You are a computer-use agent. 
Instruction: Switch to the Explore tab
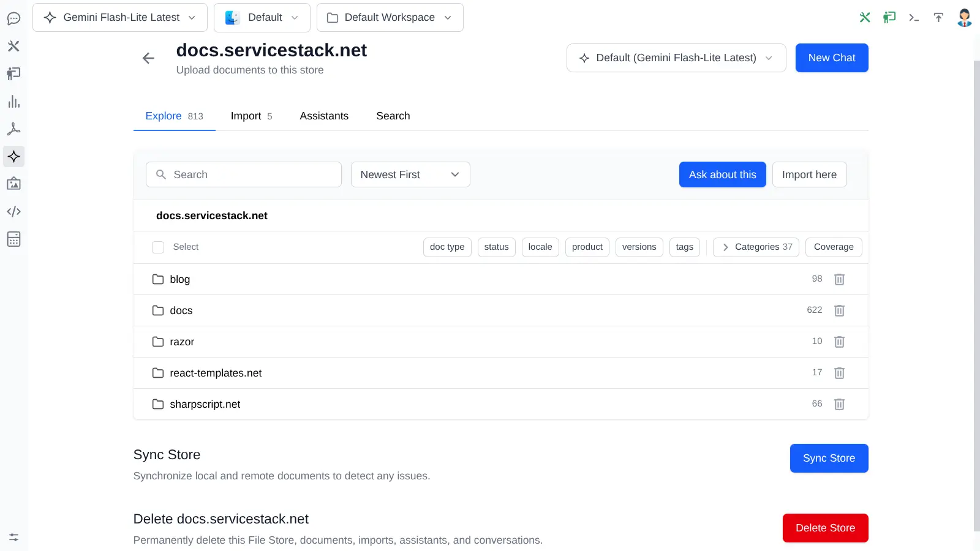(x=174, y=116)
